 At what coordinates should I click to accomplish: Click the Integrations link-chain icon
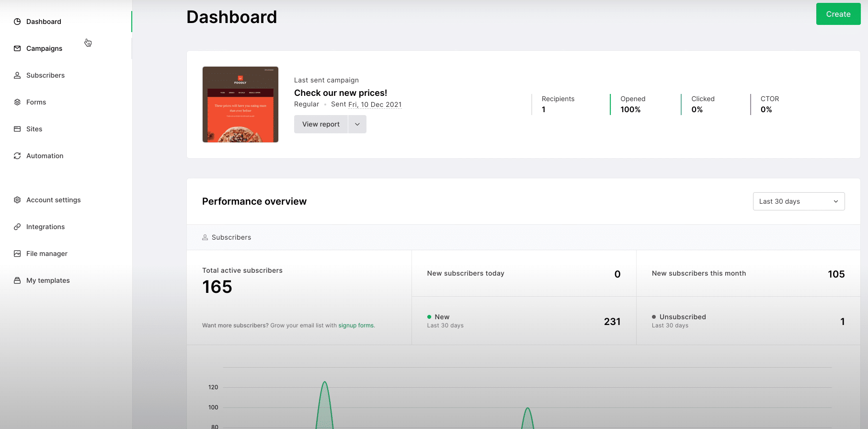point(17,227)
